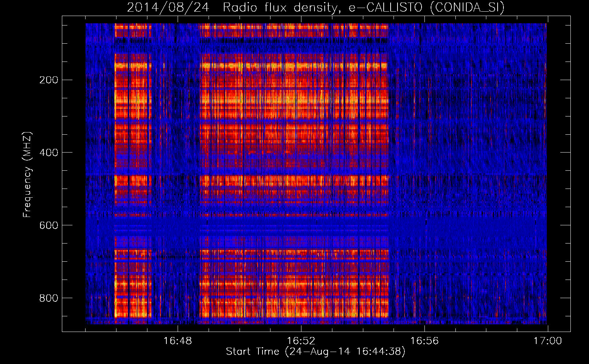
Task: Click the 16:56 time axis label
Action: 424,341
